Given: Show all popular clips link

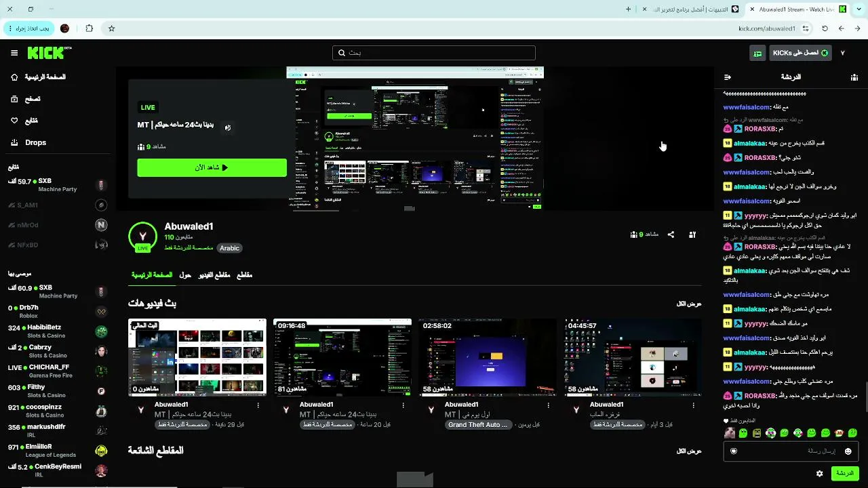Looking at the screenshot, I should (689, 451).
